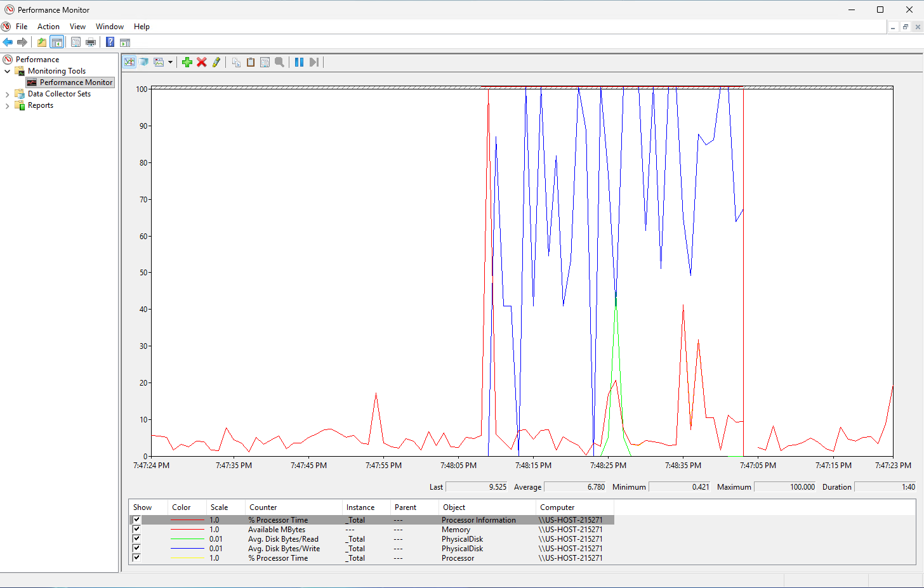Open the graph type dropdown arrow
Screen dimensions: 924x588
(170, 62)
